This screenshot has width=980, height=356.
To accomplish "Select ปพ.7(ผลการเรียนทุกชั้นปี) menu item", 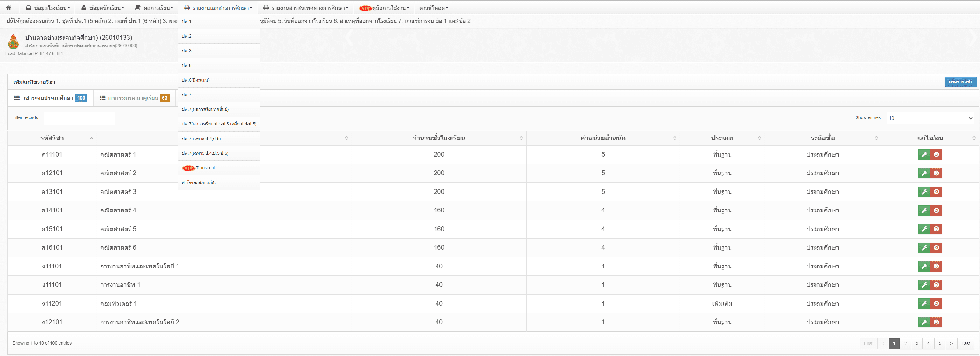I will pyautogui.click(x=219, y=109).
